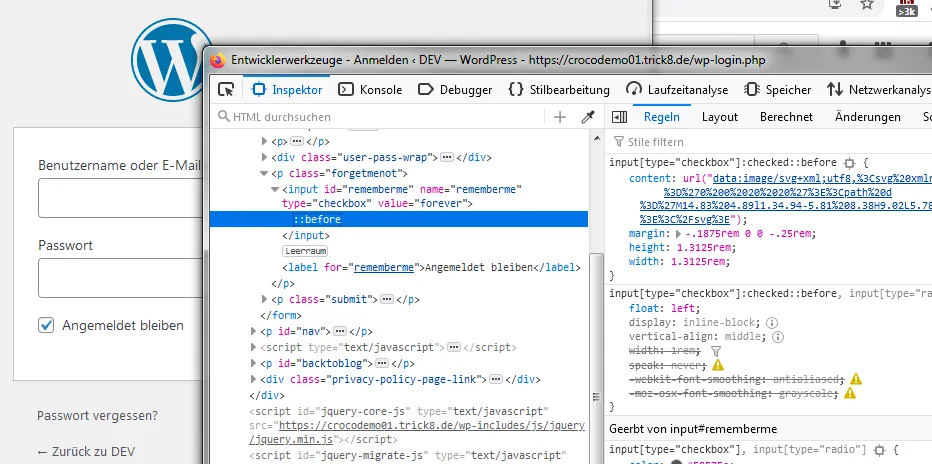This screenshot has width=932, height=464.
Task: Follow the rememberme link in label's for attribute
Action: click(x=383, y=267)
